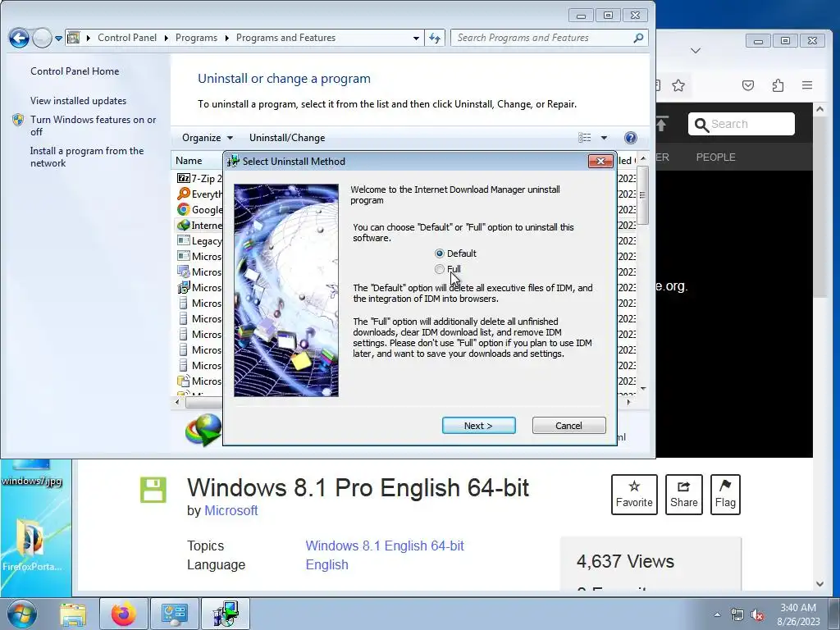Open the windows7.jpg desktop file
The image size is (840, 630).
pyautogui.click(x=32, y=473)
